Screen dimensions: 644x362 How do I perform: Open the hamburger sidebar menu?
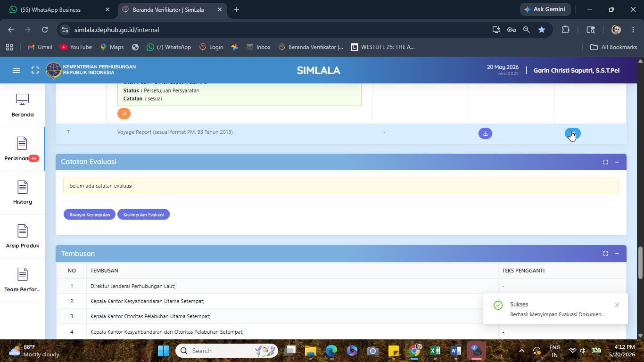tap(16, 70)
